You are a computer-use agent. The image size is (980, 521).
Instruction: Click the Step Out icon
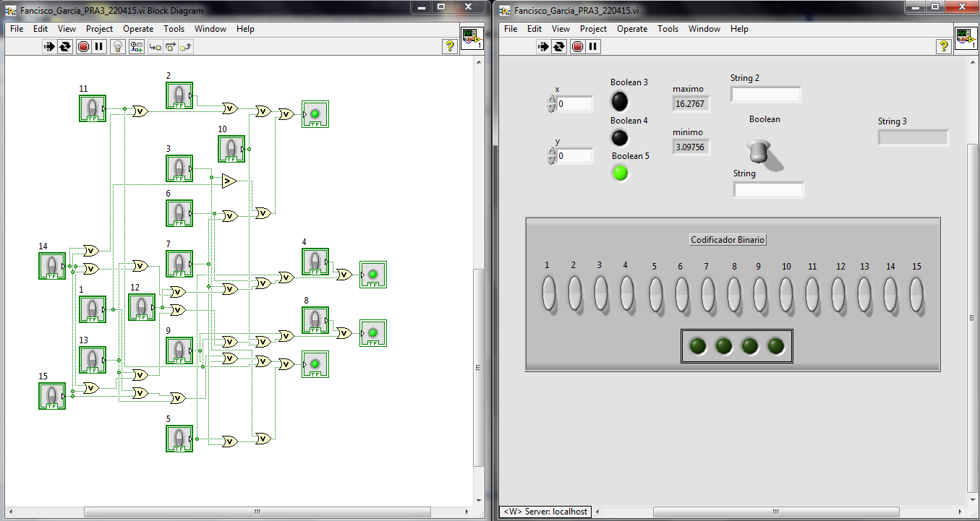185,46
